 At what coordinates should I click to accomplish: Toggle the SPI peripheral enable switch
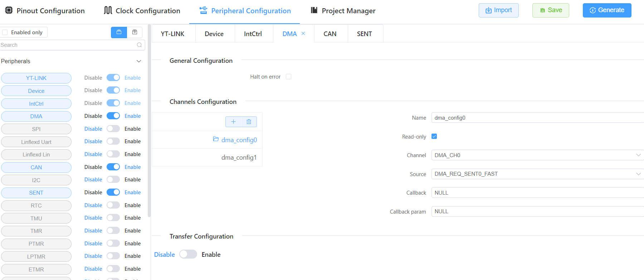tap(113, 129)
